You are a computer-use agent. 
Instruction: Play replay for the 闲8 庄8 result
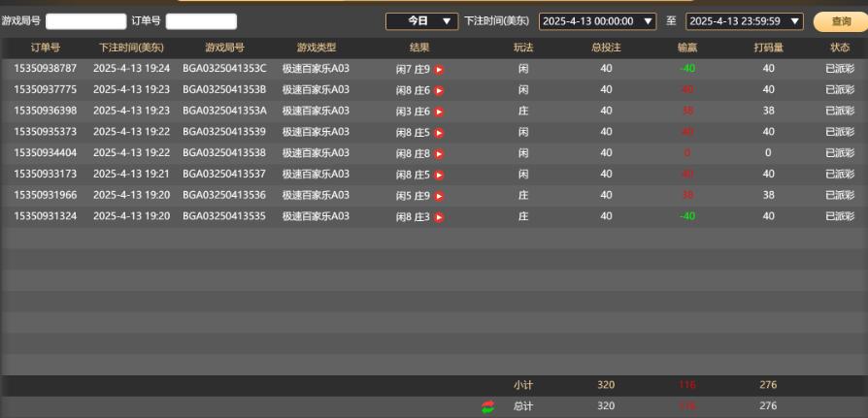point(439,154)
